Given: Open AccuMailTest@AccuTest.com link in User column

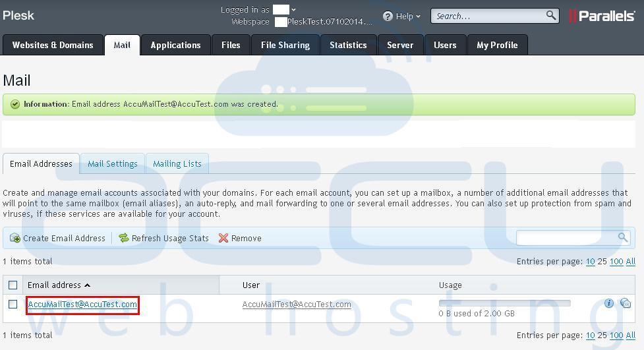Looking at the screenshot, I should click(297, 304).
